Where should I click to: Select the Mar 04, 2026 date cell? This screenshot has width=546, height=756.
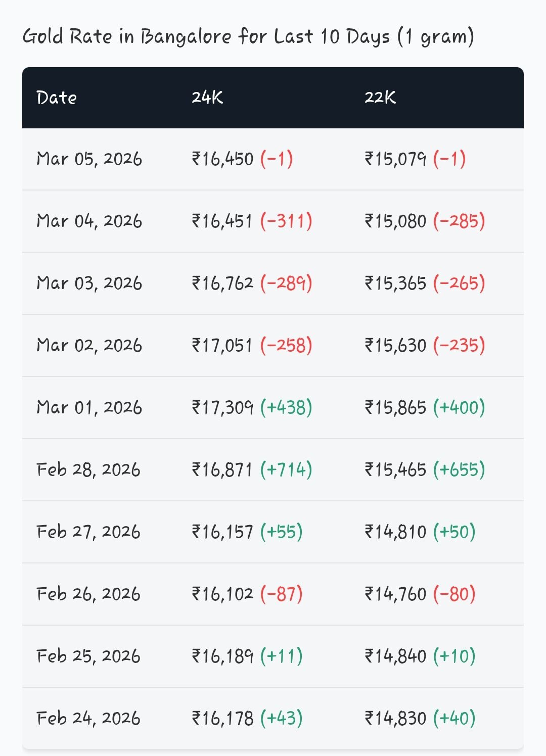[x=89, y=221]
